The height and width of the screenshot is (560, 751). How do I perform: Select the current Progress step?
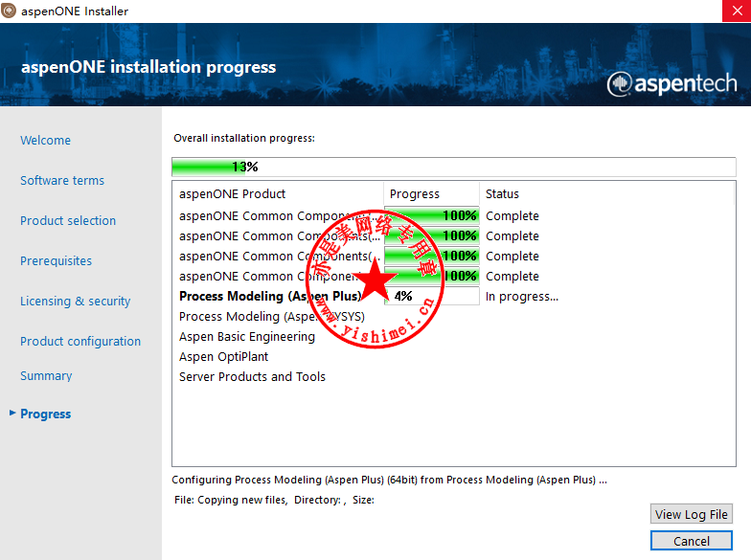tap(46, 414)
